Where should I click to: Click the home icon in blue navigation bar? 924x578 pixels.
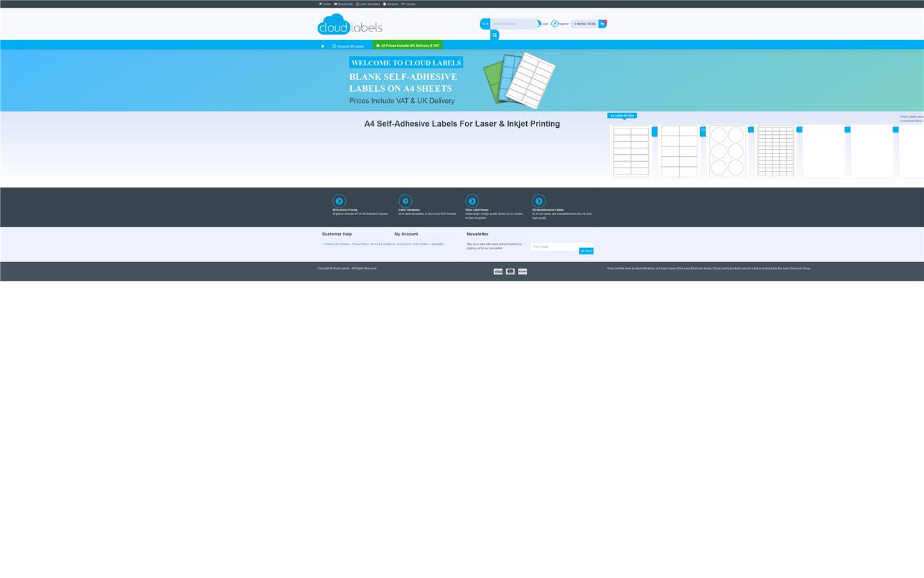tap(323, 46)
